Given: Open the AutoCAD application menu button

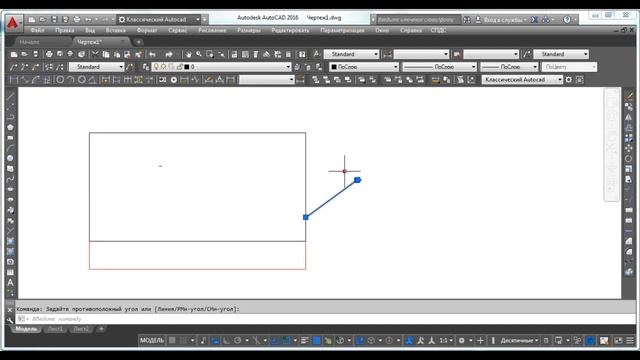Looking at the screenshot, I should [x=13, y=23].
